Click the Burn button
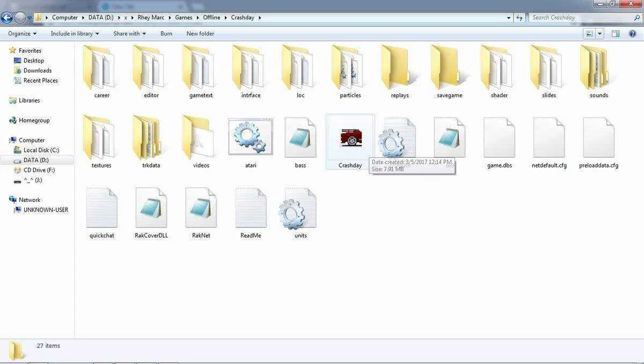Image resolution: width=644 pixels, height=364 pixels. point(166,33)
